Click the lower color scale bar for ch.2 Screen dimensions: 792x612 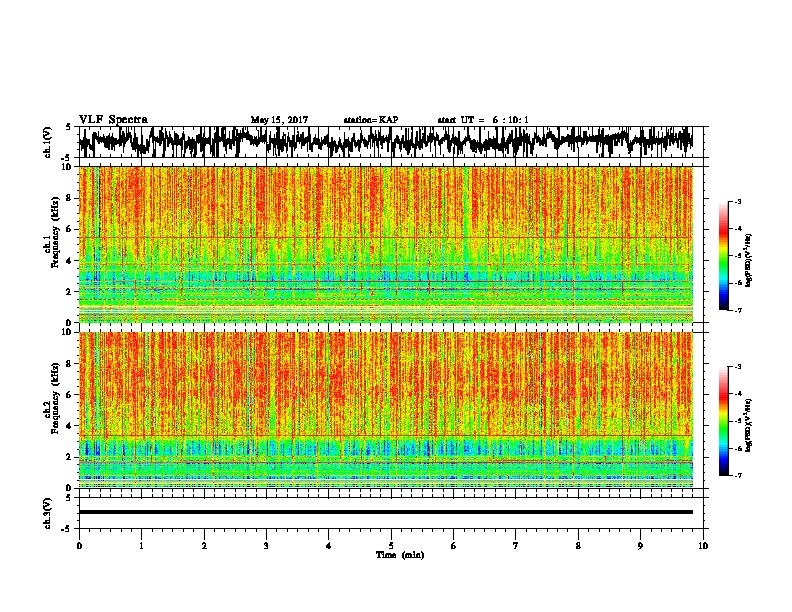(724, 421)
